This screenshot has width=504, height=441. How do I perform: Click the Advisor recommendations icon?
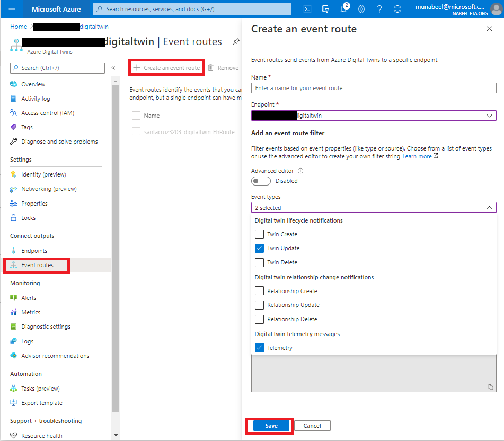click(x=13, y=356)
